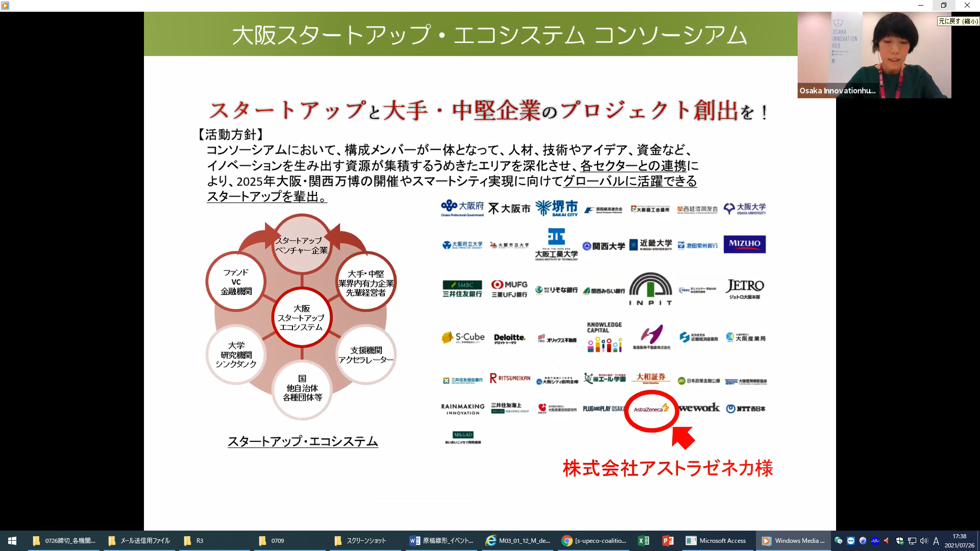Toggle the IME input mode A indicator

(x=936, y=541)
